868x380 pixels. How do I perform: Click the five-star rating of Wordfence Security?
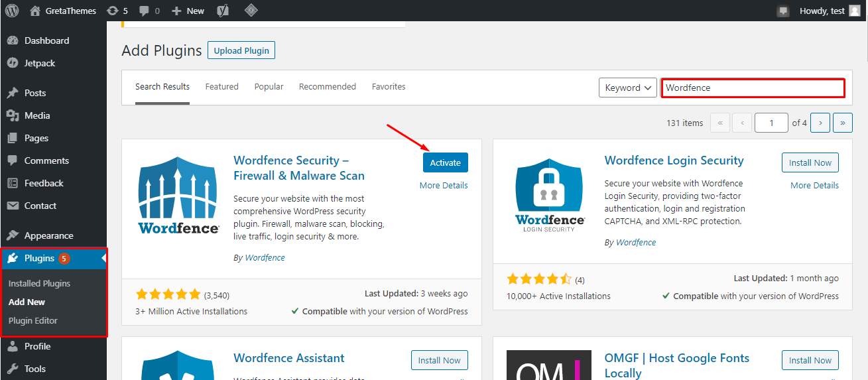click(x=168, y=294)
